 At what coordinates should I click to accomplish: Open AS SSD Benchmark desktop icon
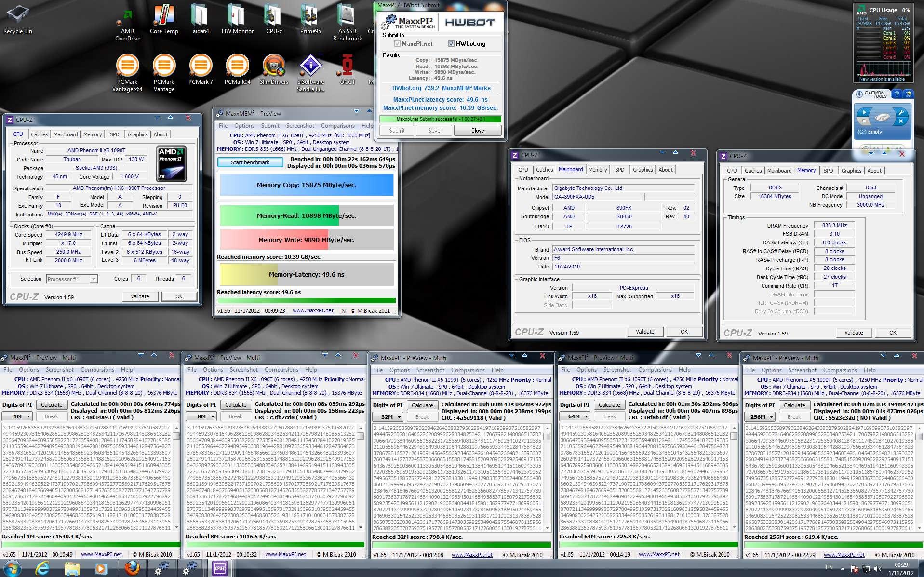(347, 23)
